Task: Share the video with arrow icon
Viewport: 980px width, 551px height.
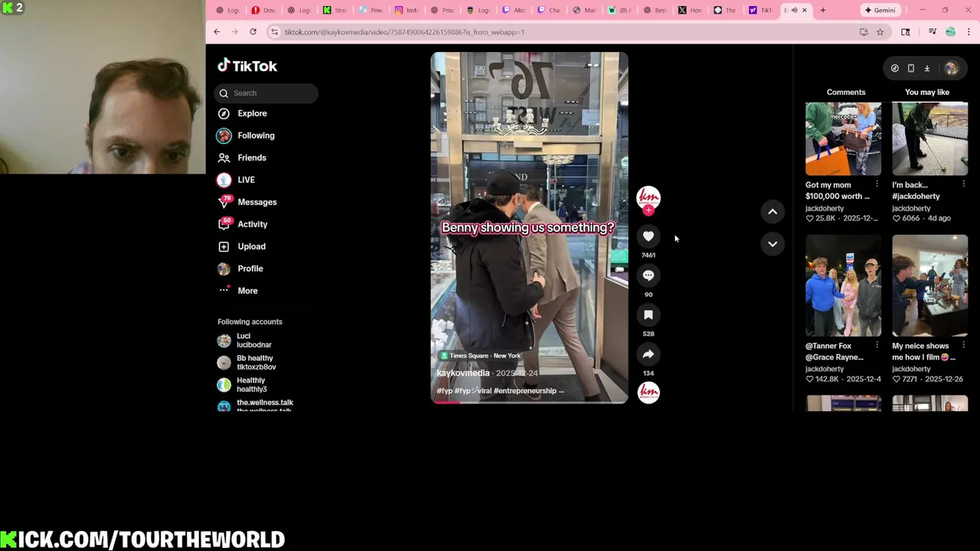Action: click(648, 354)
